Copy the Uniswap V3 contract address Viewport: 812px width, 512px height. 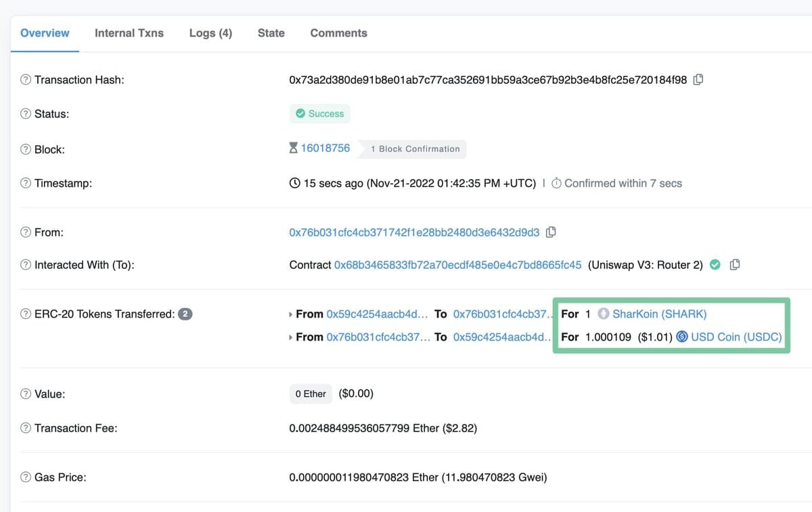(x=735, y=265)
